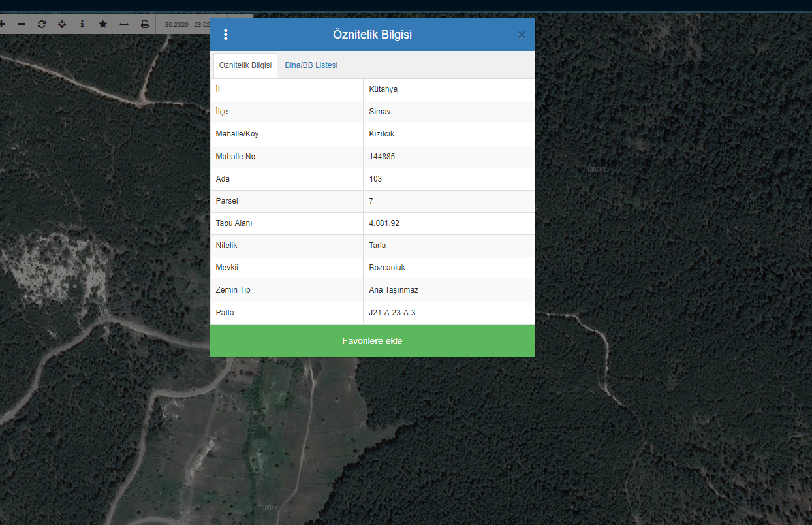Click the print icon
The image size is (812, 525).
(x=145, y=24)
